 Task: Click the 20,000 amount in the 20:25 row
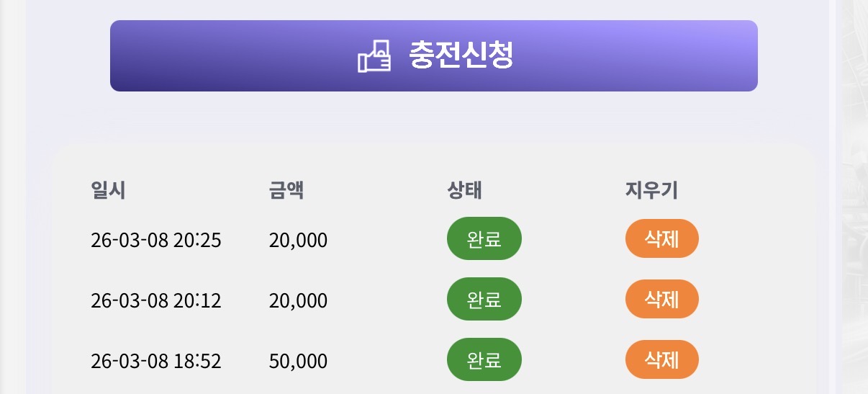298,240
